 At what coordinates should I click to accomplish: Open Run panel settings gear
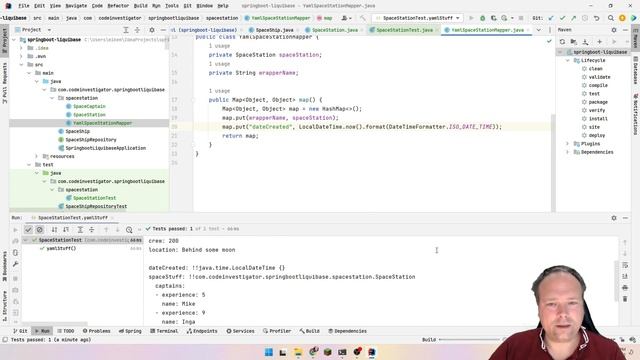point(613,218)
